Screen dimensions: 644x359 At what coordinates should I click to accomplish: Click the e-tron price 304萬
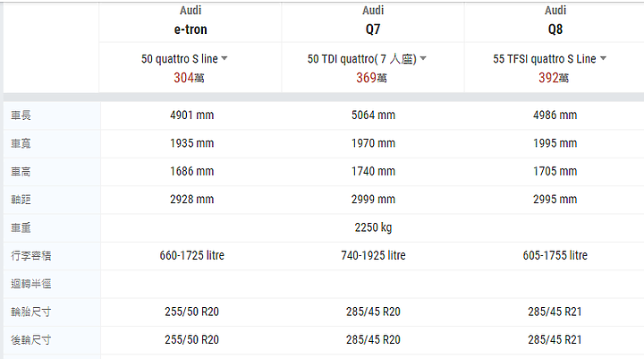[x=189, y=78]
